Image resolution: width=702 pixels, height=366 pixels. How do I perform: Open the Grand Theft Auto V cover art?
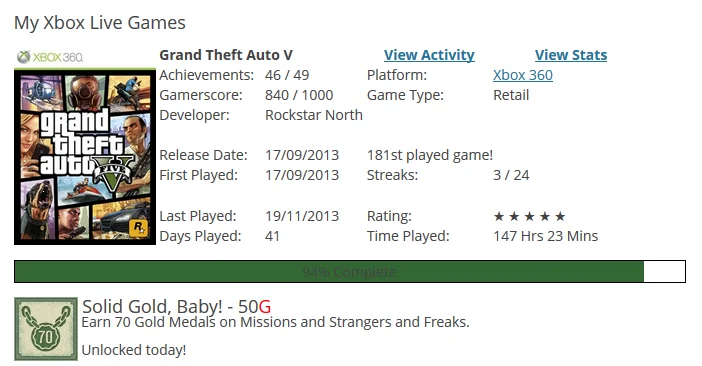click(85, 156)
